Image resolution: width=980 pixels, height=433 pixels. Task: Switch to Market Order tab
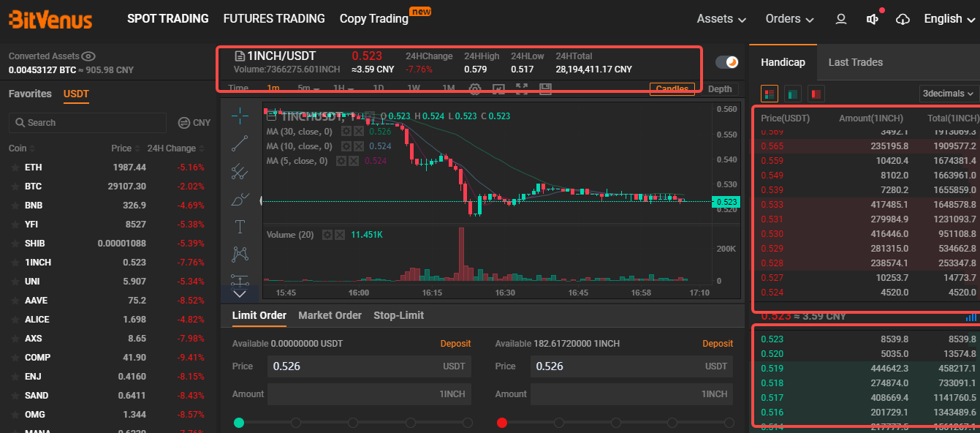(x=330, y=315)
